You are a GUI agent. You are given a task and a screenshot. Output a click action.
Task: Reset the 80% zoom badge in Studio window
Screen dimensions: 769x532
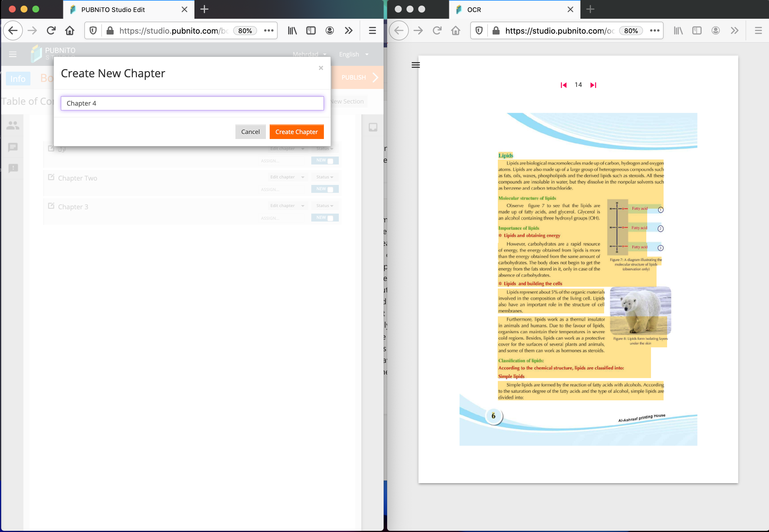[245, 31]
